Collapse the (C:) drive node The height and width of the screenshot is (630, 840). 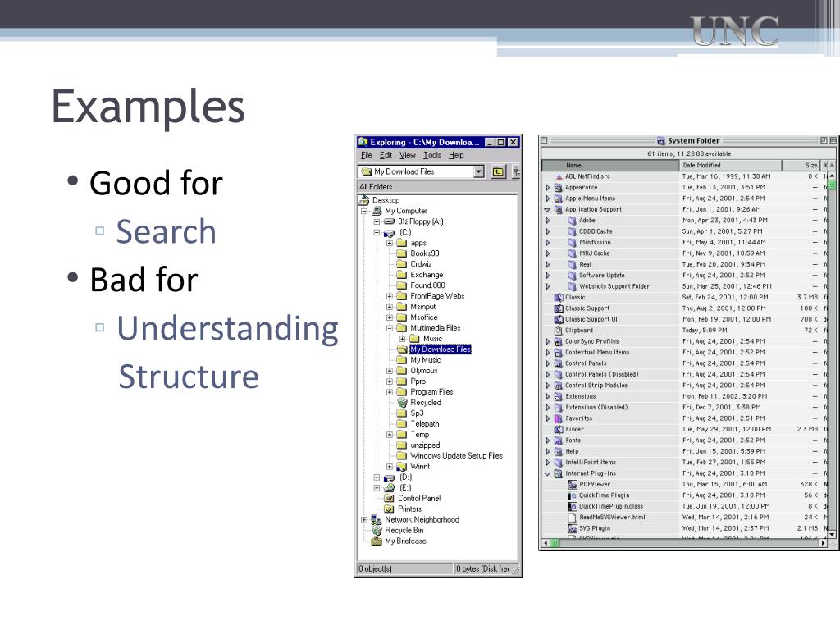[377, 232]
